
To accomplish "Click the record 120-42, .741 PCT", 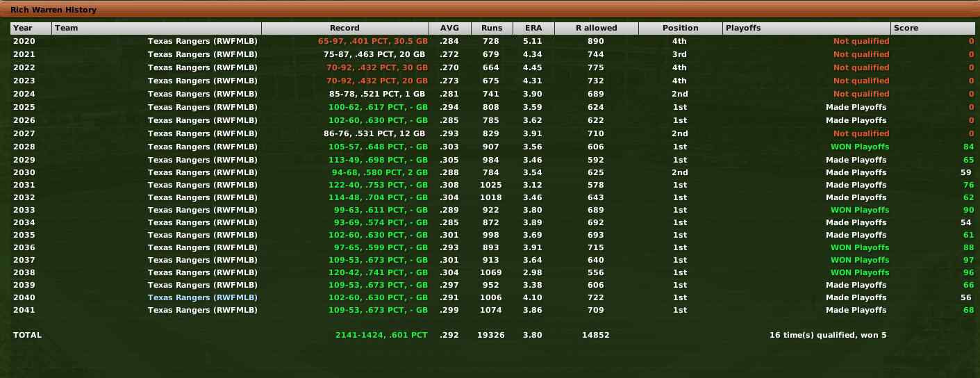I will pyautogui.click(x=379, y=272).
